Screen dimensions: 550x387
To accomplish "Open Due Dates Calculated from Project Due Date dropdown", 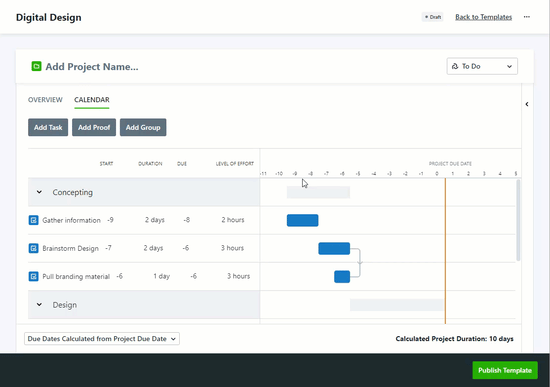I will [x=102, y=339].
